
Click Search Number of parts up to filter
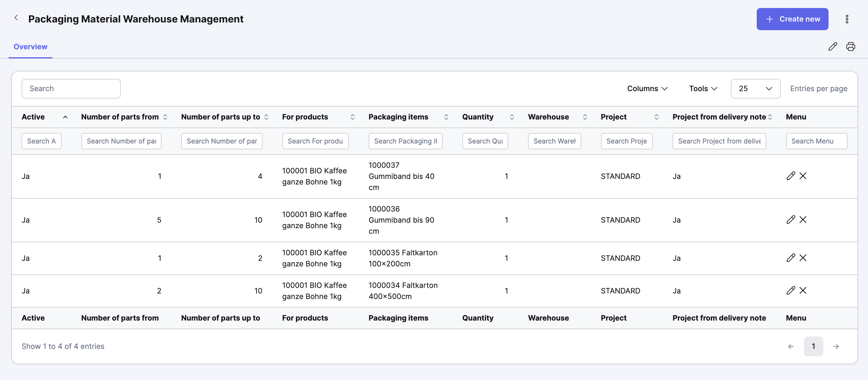222,141
